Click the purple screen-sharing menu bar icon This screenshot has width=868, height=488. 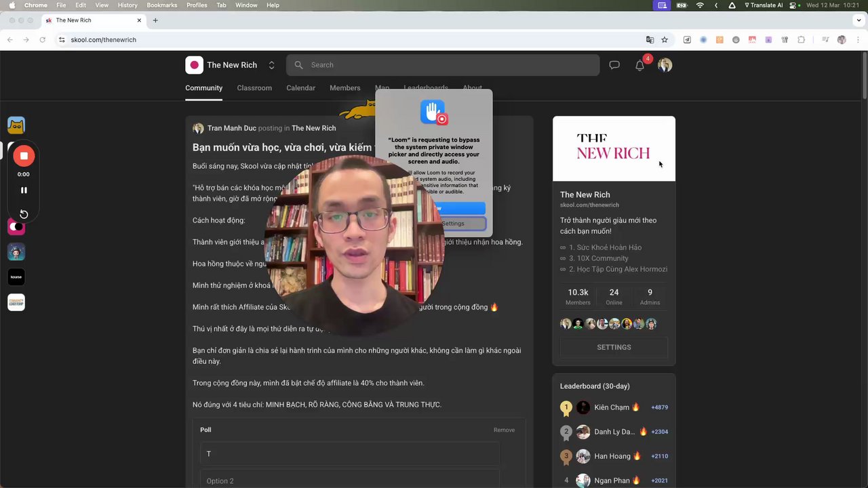click(x=662, y=5)
